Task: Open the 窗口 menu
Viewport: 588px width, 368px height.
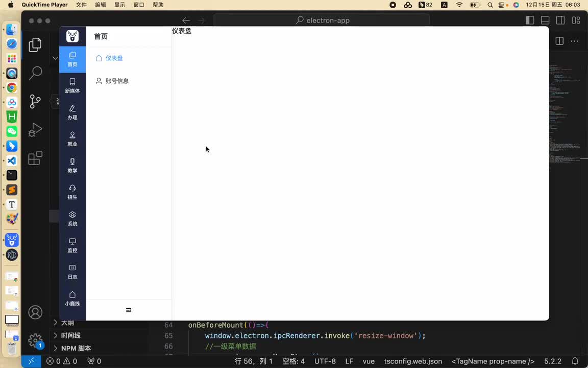Action: pyautogui.click(x=139, y=5)
